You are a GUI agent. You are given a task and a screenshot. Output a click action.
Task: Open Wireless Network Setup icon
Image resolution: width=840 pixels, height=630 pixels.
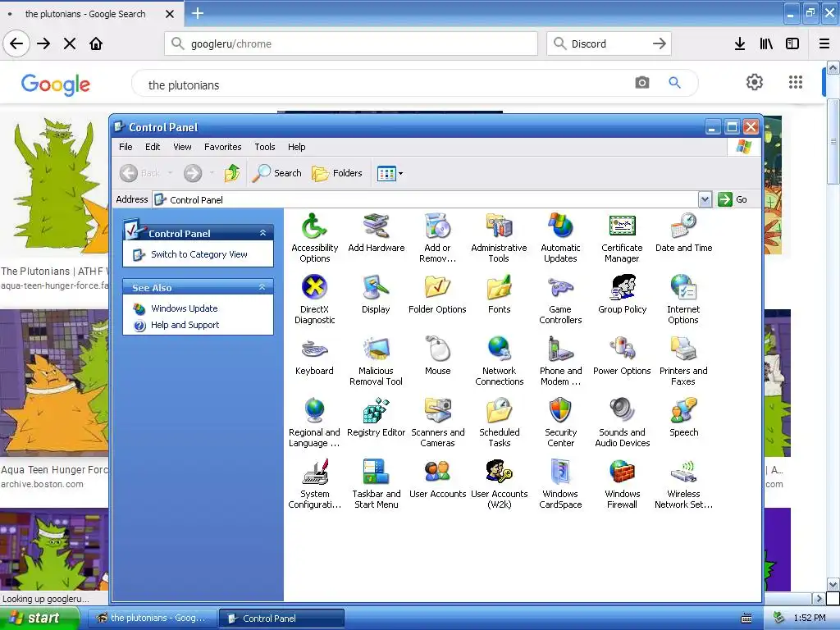coord(683,484)
